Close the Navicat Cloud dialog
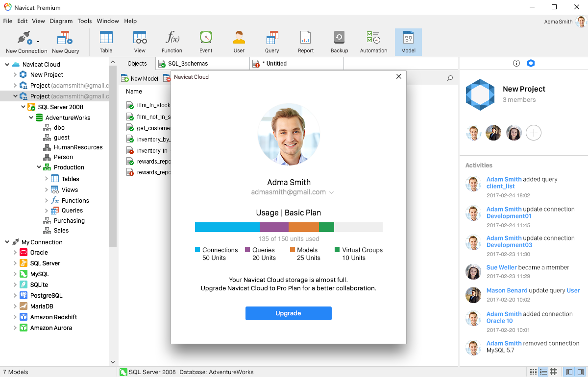 (x=399, y=76)
